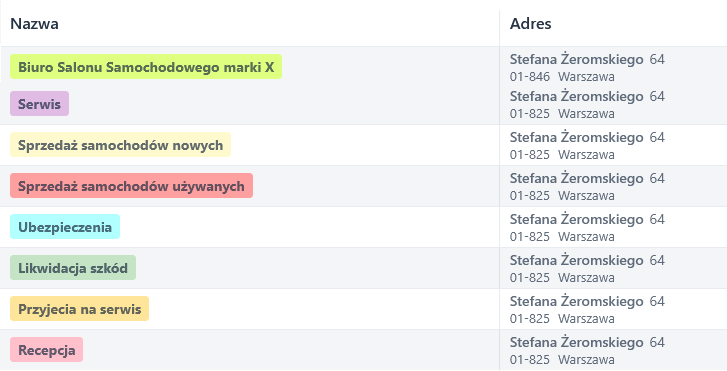Click Warszawa in the Recepcja row
Image resolution: width=727 pixels, height=371 pixels.
coord(586,359)
